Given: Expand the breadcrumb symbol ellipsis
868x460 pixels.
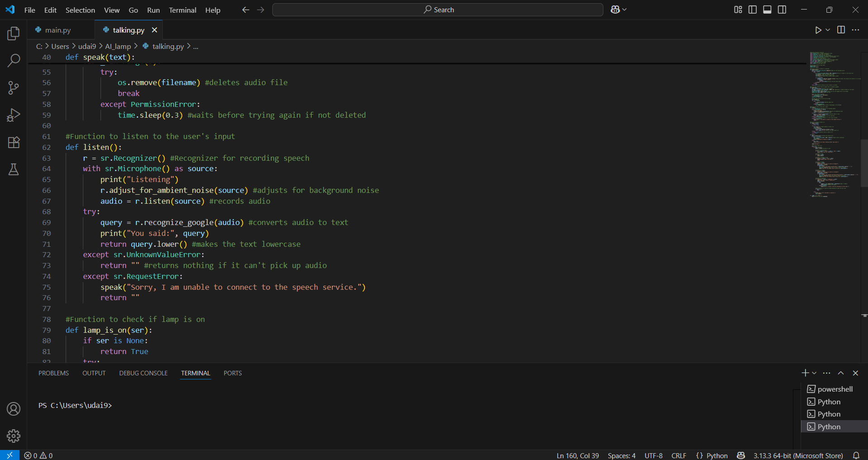Looking at the screenshot, I should point(196,46).
